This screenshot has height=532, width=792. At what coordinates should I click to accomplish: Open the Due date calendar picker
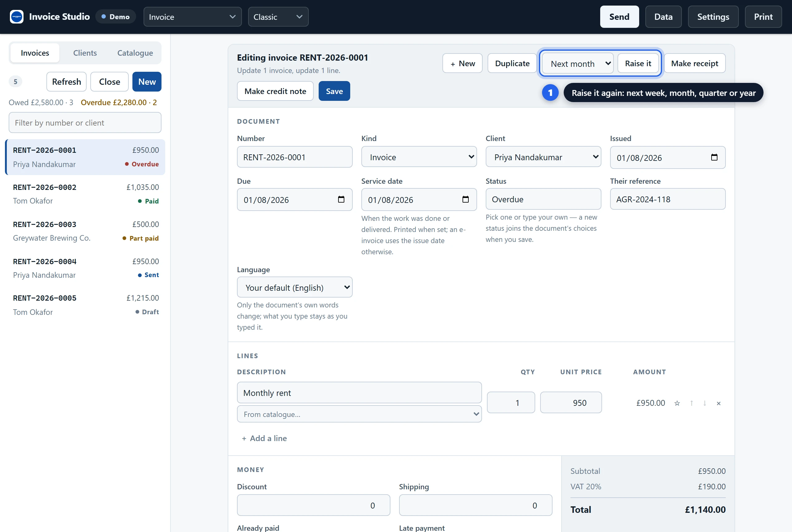click(341, 199)
